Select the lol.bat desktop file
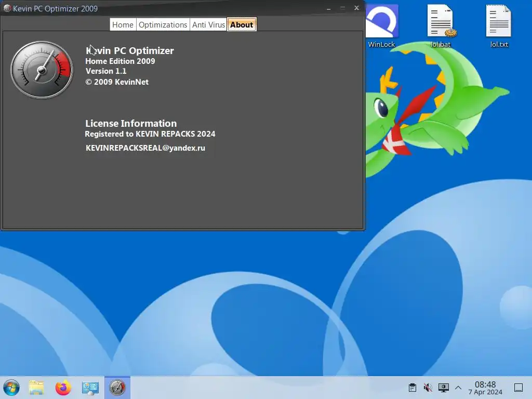This screenshot has width=532, height=399. 441,26
